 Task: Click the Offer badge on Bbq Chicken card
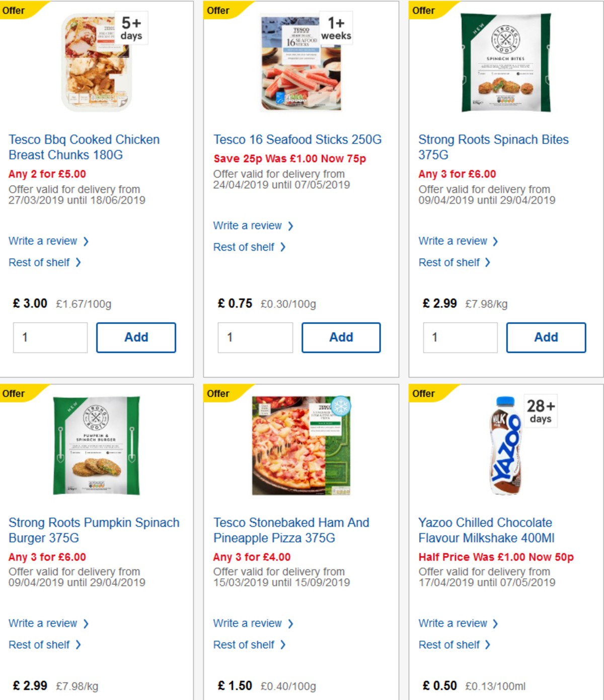(x=17, y=10)
